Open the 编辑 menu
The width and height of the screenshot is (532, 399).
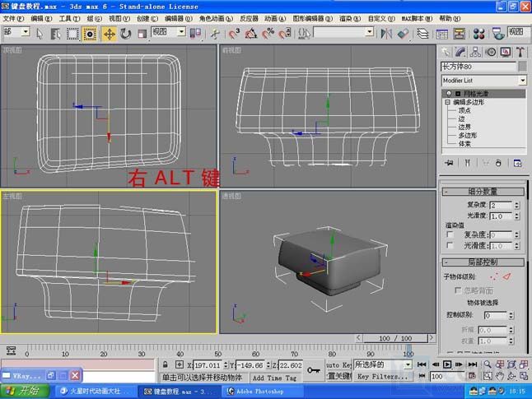click(x=41, y=19)
